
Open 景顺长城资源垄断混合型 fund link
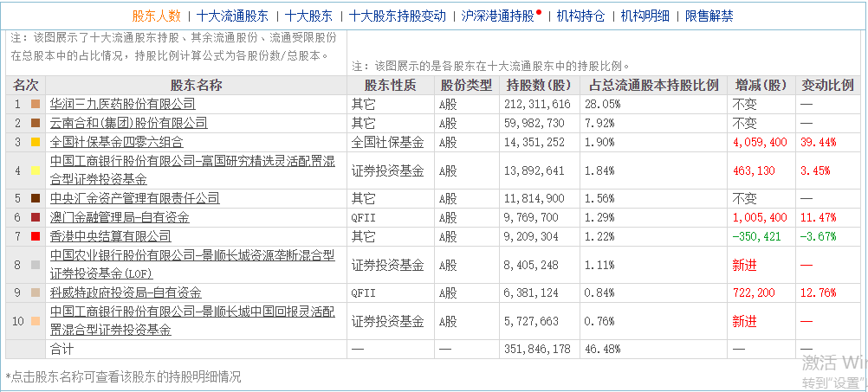[192, 264]
